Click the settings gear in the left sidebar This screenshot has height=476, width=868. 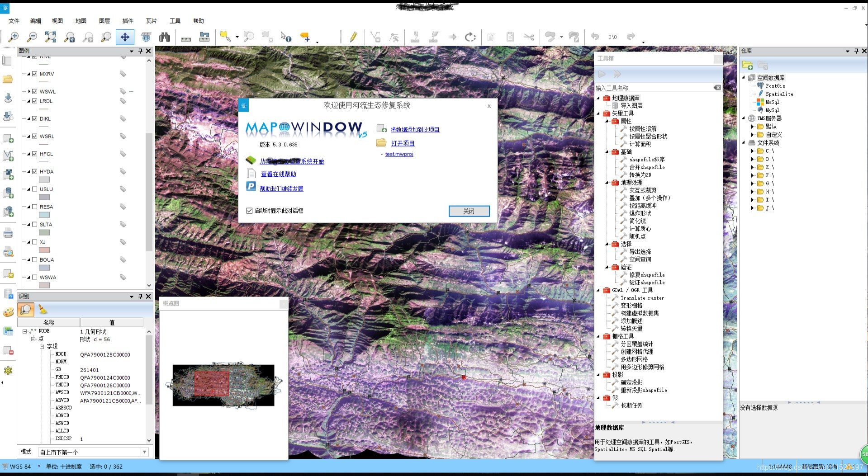8,370
